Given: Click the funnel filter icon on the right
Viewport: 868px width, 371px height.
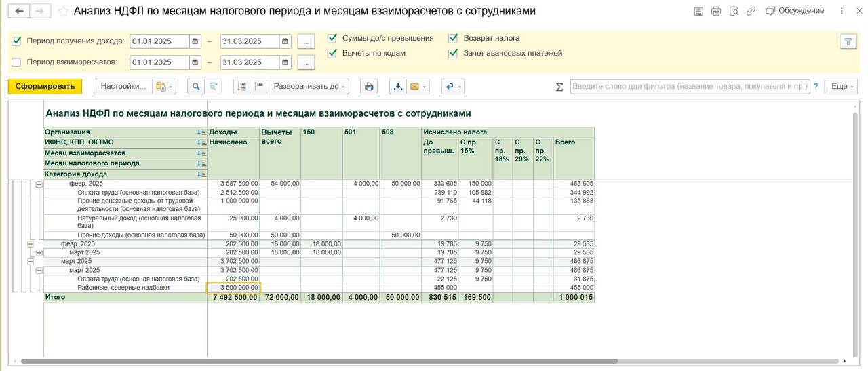Looking at the screenshot, I should pos(848,41).
